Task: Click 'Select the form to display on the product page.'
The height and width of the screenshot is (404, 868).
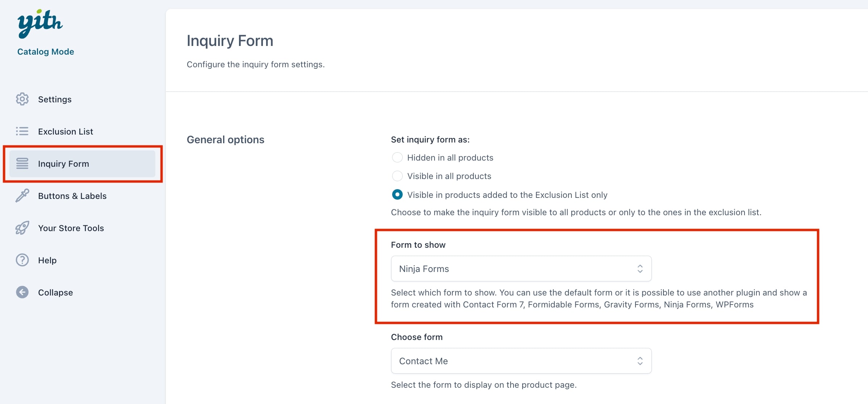Action: tap(484, 385)
